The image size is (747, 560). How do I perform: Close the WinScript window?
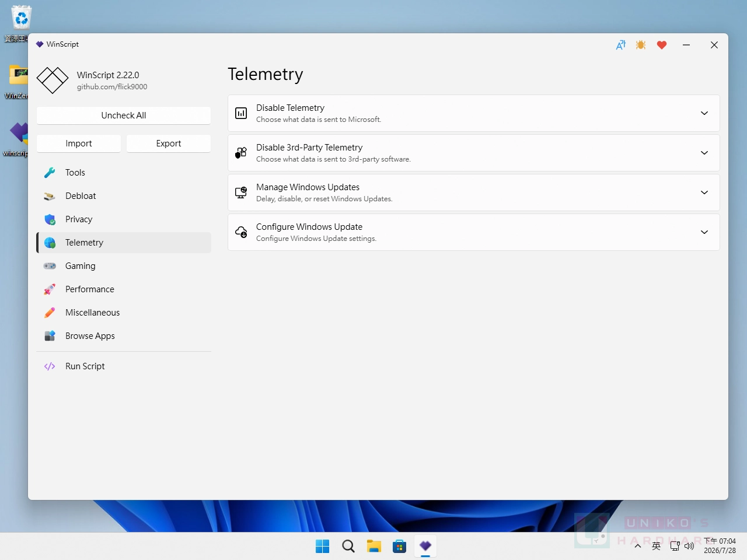tap(714, 45)
